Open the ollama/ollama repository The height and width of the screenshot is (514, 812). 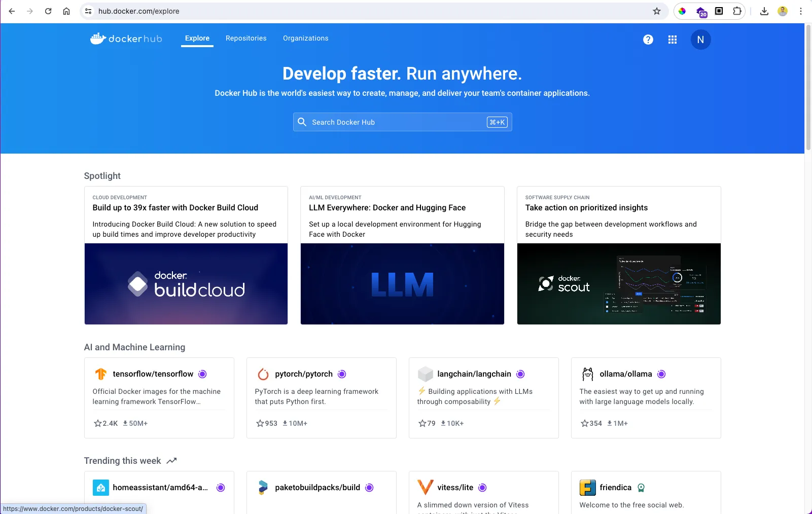tap(626, 374)
